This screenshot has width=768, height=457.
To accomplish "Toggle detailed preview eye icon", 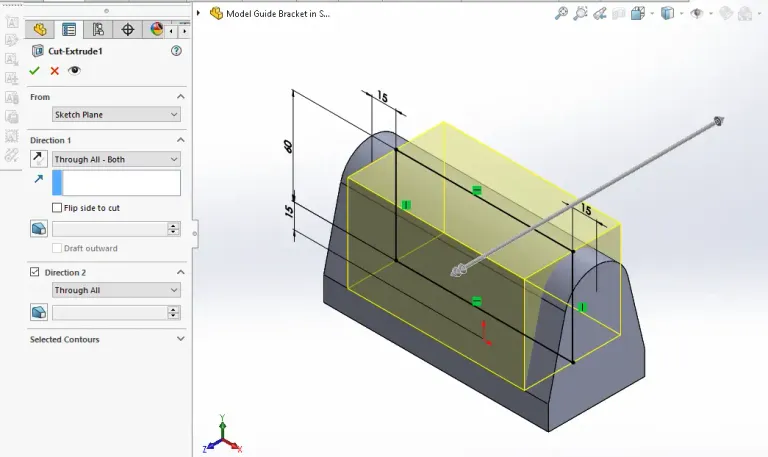I will [x=73, y=70].
